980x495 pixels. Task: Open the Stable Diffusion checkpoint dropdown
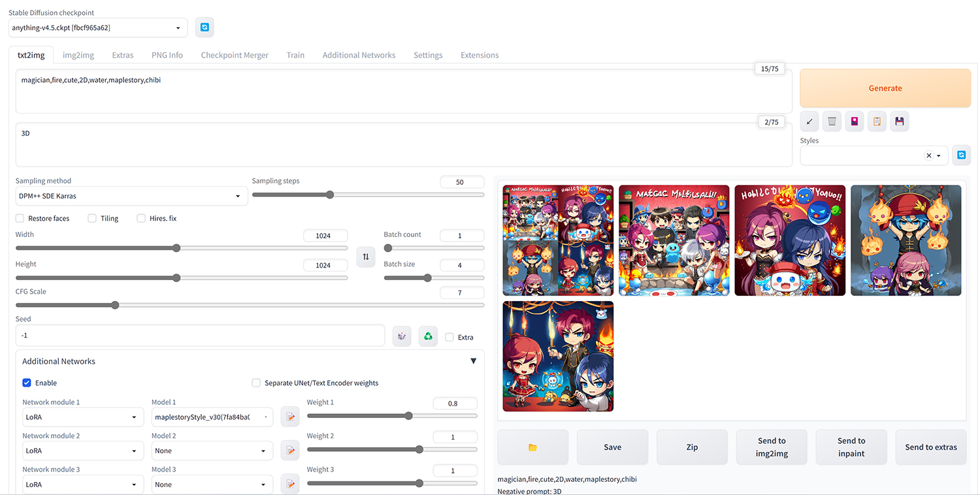(98, 27)
